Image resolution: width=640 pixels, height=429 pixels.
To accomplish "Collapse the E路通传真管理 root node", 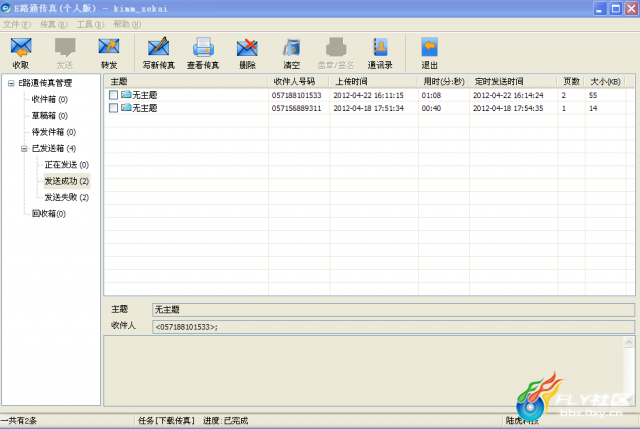I will tap(11, 83).
